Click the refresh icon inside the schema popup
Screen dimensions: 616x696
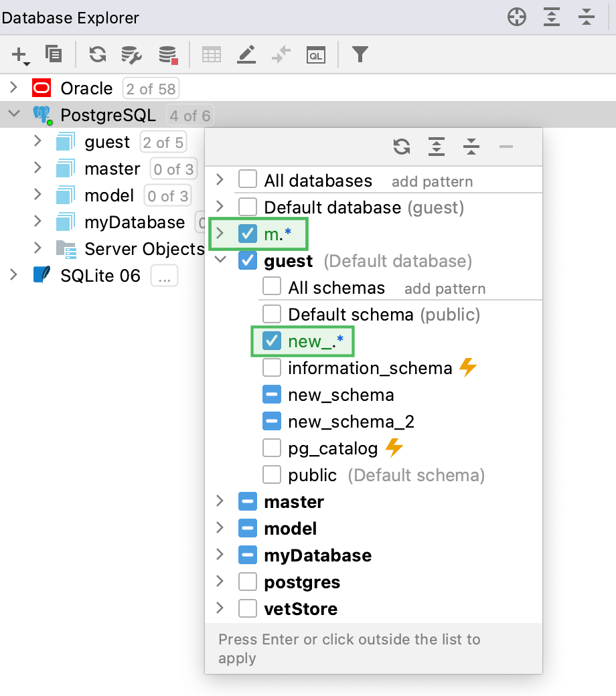point(402,147)
